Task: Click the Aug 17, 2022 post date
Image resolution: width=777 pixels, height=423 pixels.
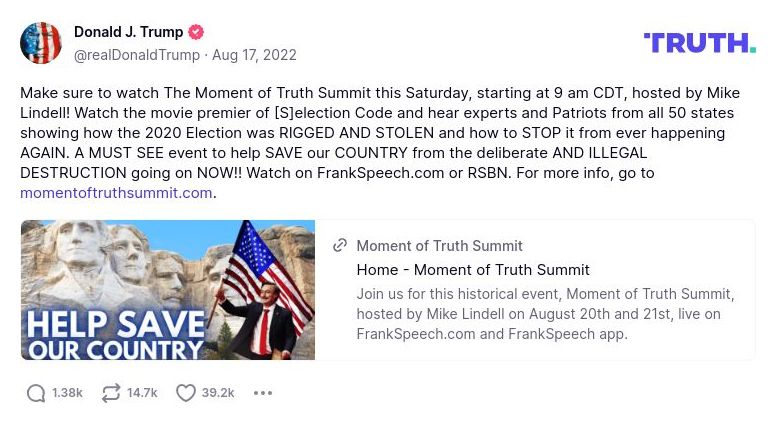Action: tap(254, 55)
